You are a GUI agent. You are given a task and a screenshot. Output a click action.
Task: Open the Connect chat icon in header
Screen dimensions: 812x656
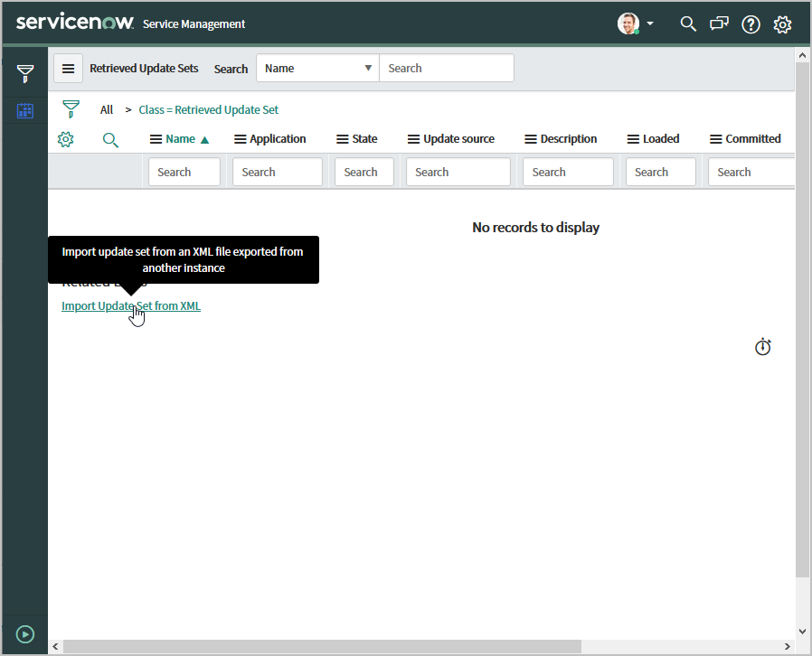[719, 24]
